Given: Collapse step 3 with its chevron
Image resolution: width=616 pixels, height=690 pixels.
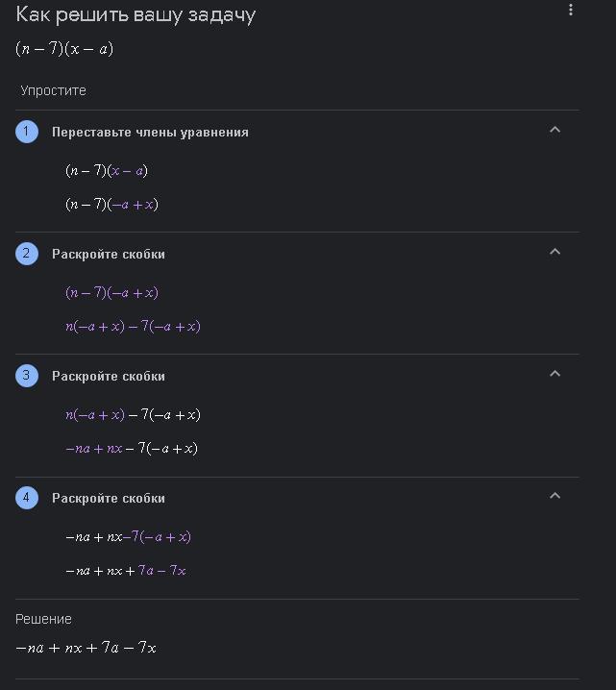Looking at the screenshot, I should pyautogui.click(x=554, y=374).
